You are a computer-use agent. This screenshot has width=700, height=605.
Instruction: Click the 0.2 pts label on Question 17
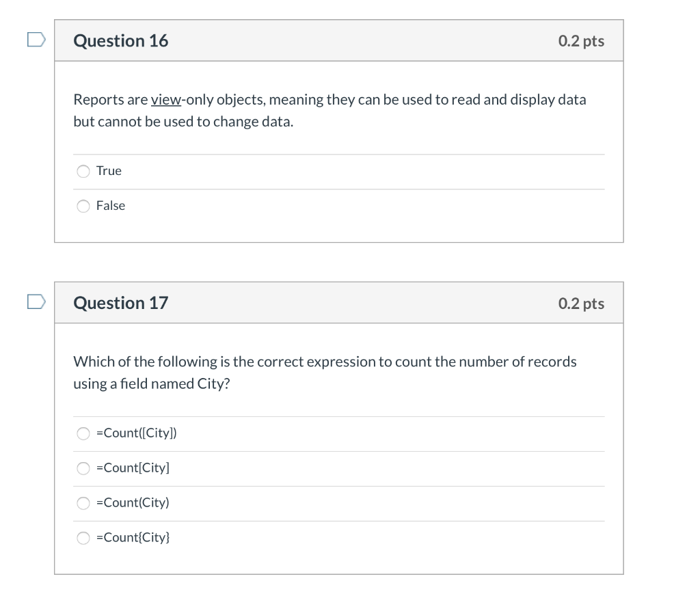click(580, 303)
